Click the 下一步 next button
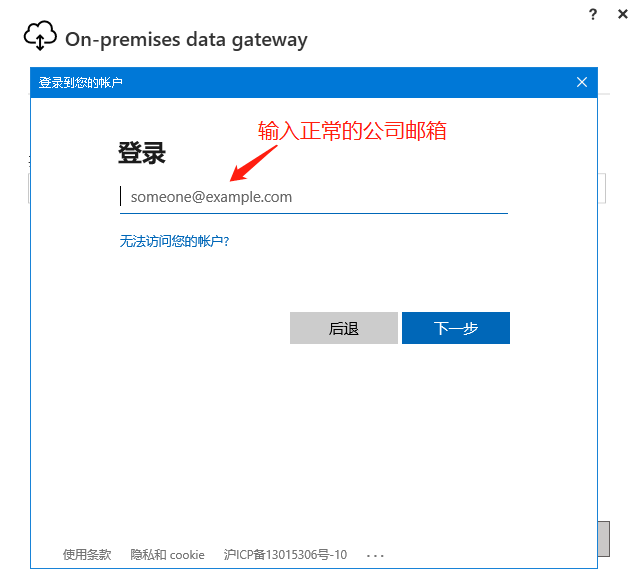 point(456,328)
